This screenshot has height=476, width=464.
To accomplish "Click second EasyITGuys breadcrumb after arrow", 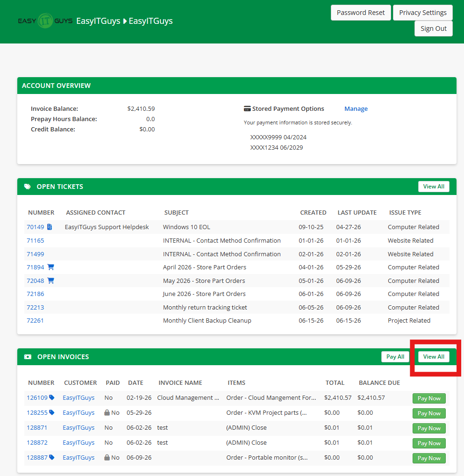I will click(150, 21).
